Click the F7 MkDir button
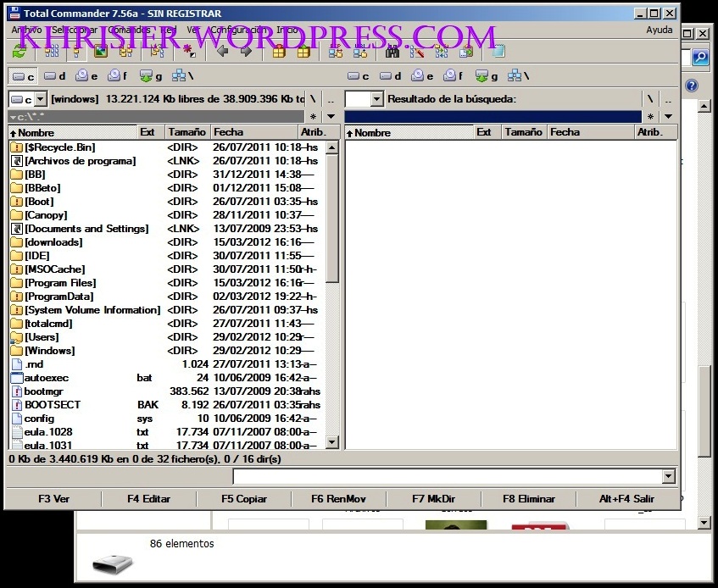The image size is (718, 588). click(x=434, y=499)
